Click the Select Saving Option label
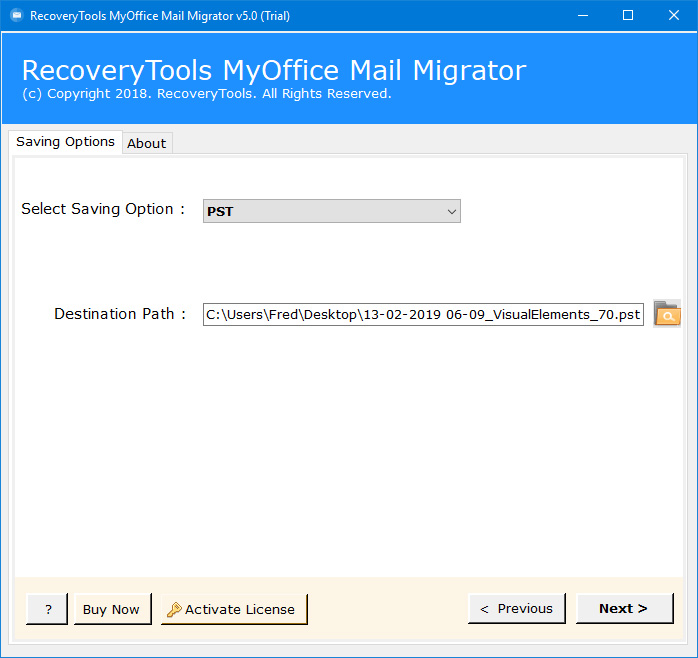The width and height of the screenshot is (698, 658). tap(103, 209)
